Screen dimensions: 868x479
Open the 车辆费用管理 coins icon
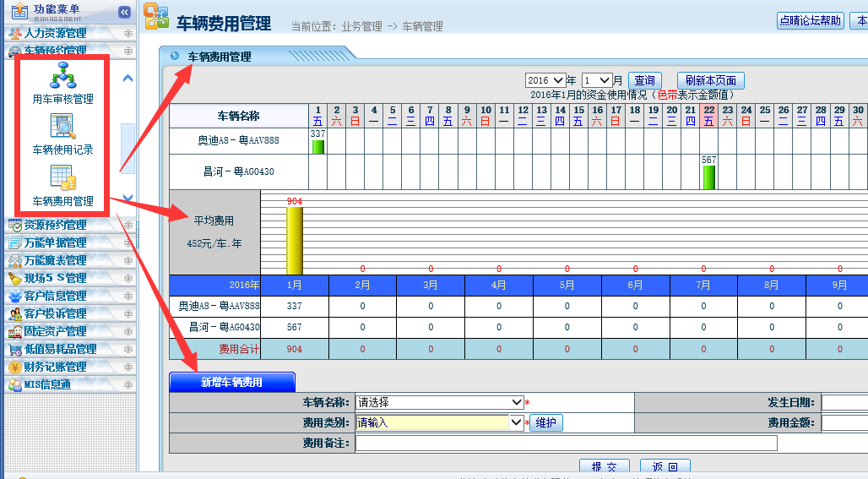(62, 177)
